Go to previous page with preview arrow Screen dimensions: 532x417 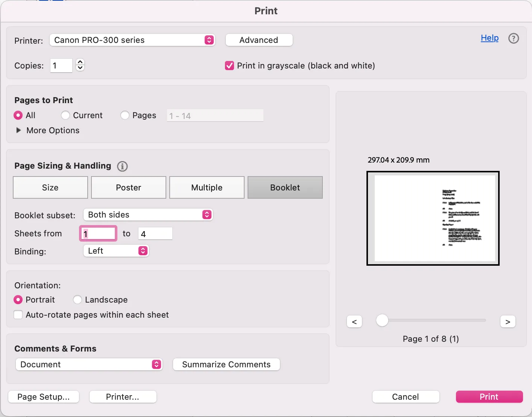[x=354, y=321]
